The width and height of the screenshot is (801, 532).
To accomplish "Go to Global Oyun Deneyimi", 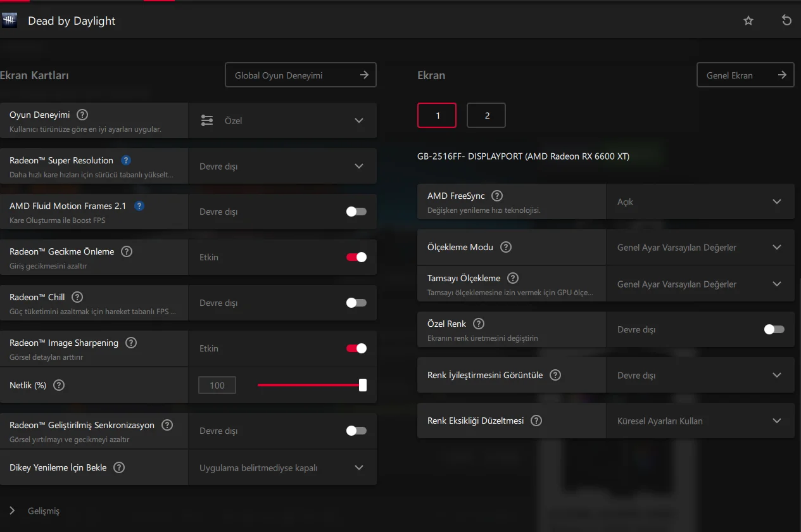I will [301, 75].
